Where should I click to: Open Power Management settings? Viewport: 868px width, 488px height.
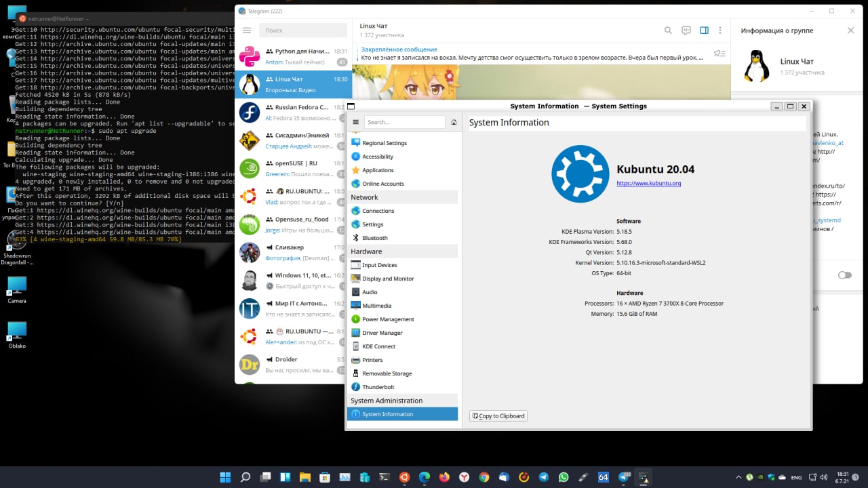pyautogui.click(x=403, y=319)
